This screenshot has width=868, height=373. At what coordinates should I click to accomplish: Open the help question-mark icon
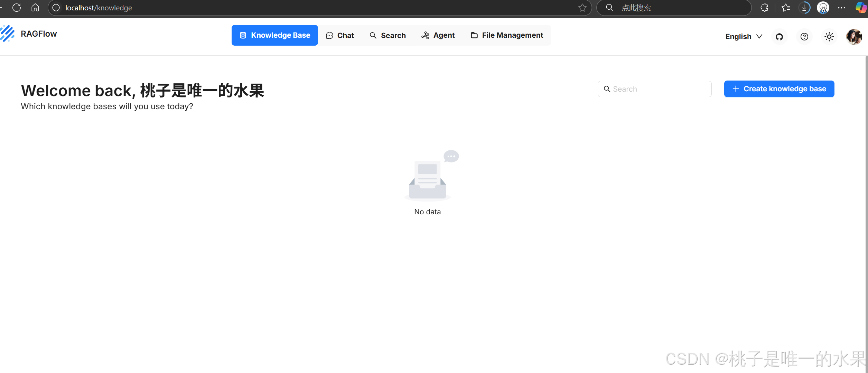click(x=804, y=37)
